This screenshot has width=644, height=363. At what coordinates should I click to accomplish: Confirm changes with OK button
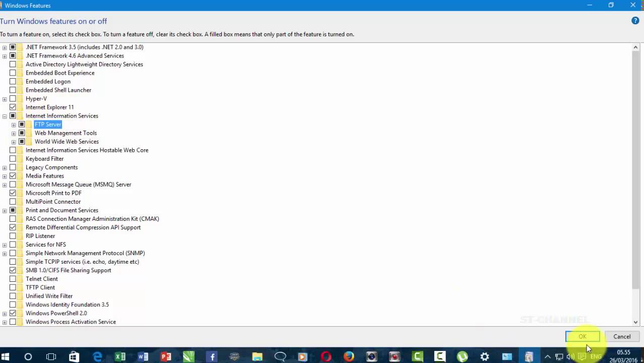pos(583,336)
